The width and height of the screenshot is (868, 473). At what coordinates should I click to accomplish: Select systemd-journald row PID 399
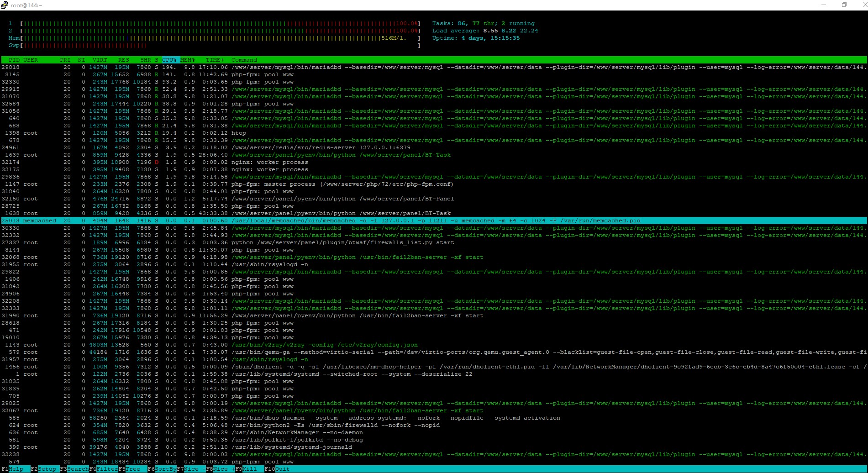point(434,447)
